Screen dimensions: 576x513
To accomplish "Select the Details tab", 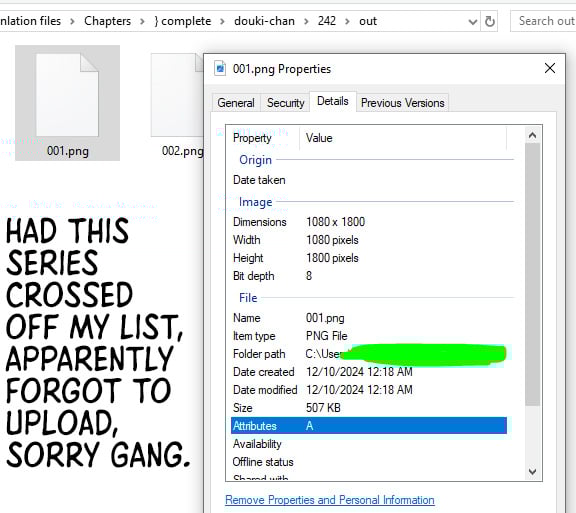I will pos(333,101).
